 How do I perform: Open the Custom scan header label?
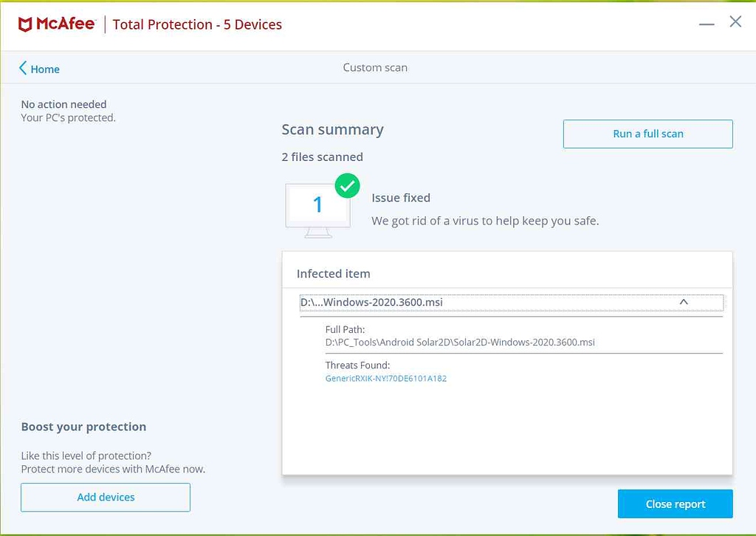(x=374, y=67)
